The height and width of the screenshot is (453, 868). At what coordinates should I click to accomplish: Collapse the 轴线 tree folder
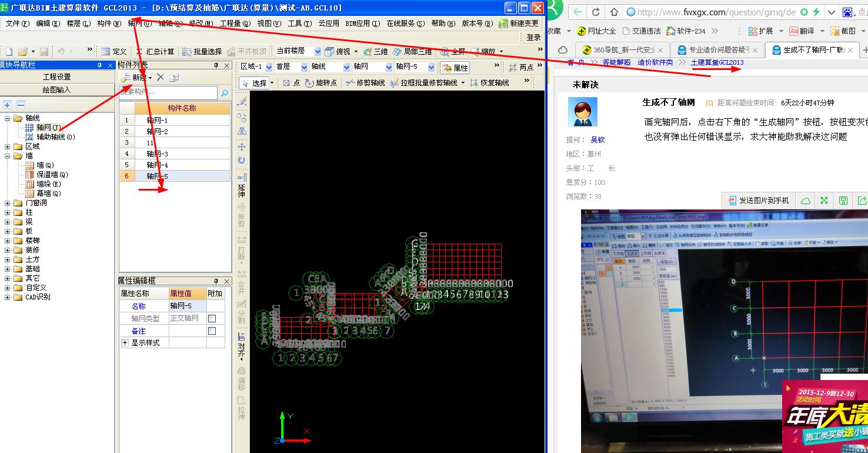click(8, 118)
